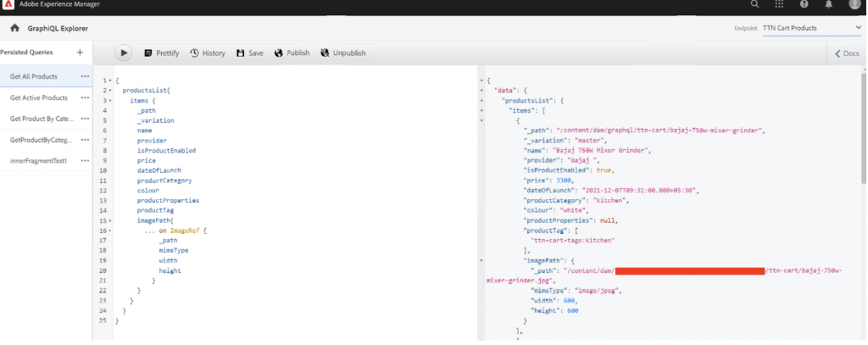Publish the persisted query

coord(292,53)
